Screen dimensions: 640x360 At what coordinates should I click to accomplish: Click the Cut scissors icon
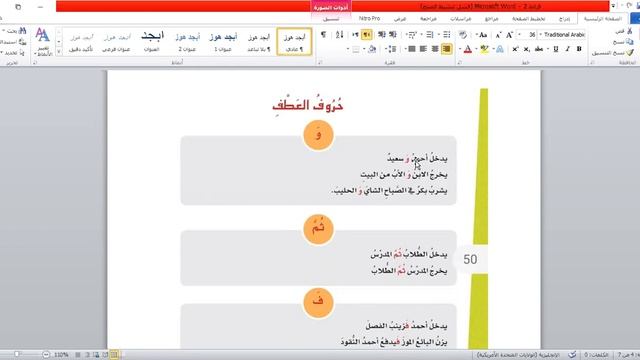point(631,31)
